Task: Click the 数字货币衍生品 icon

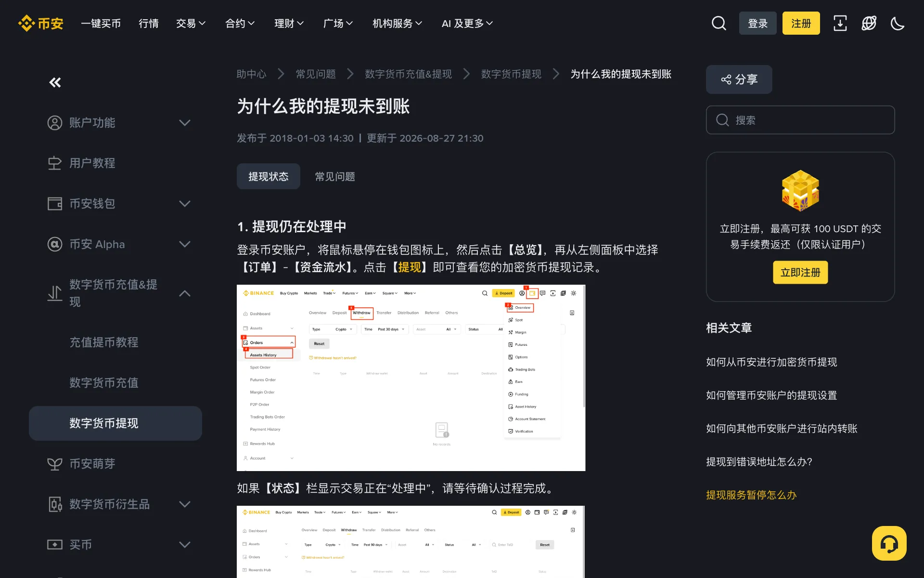Action: tap(55, 504)
